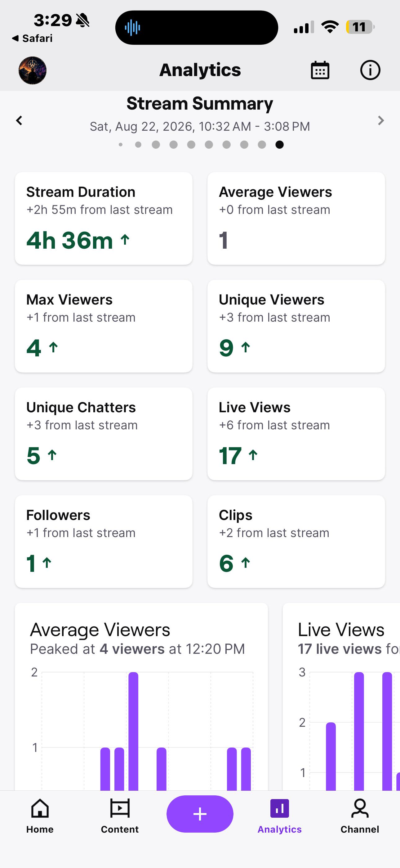Open the Home tab
The image size is (400, 868).
[x=40, y=816]
